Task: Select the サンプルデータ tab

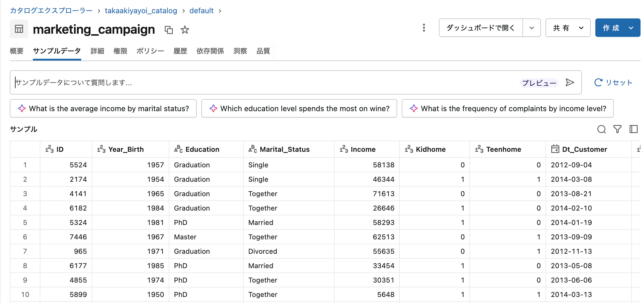Action: pos(57,51)
